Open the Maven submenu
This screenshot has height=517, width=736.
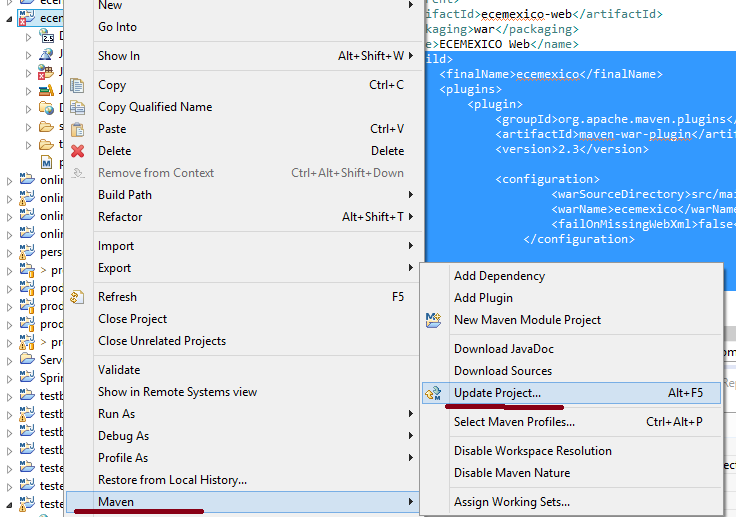pyautogui.click(x=243, y=502)
